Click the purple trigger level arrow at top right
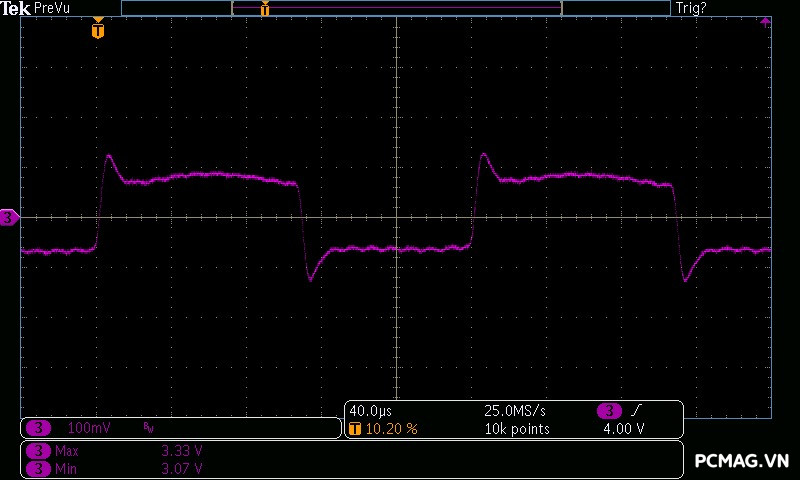Image resolution: width=800 pixels, height=480 pixels. (765, 21)
